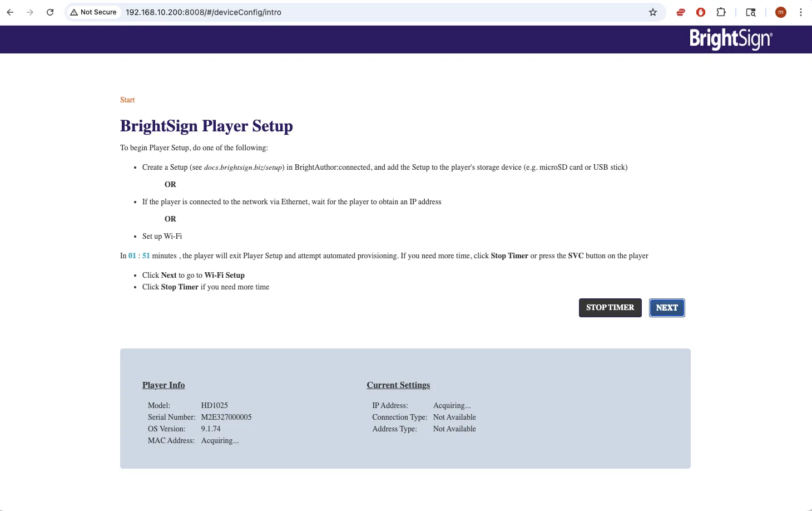Click the Current Settings heading

(x=398, y=385)
